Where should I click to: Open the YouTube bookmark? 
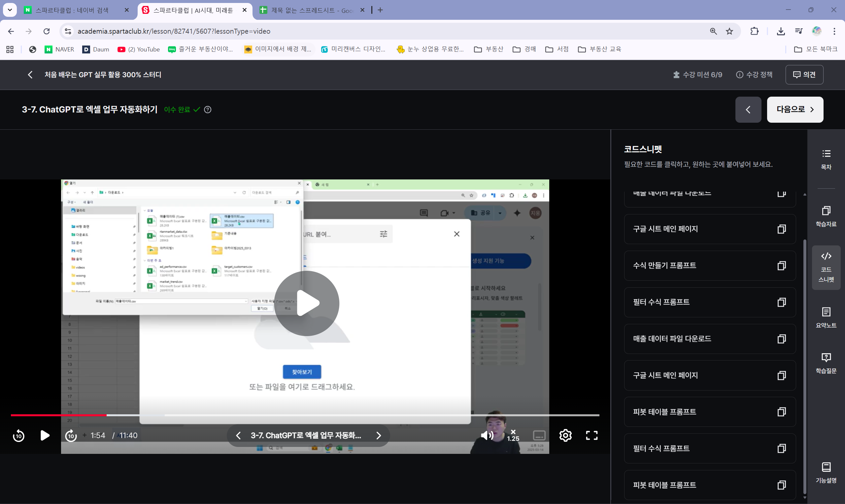pyautogui.click(x=139, y=49)
